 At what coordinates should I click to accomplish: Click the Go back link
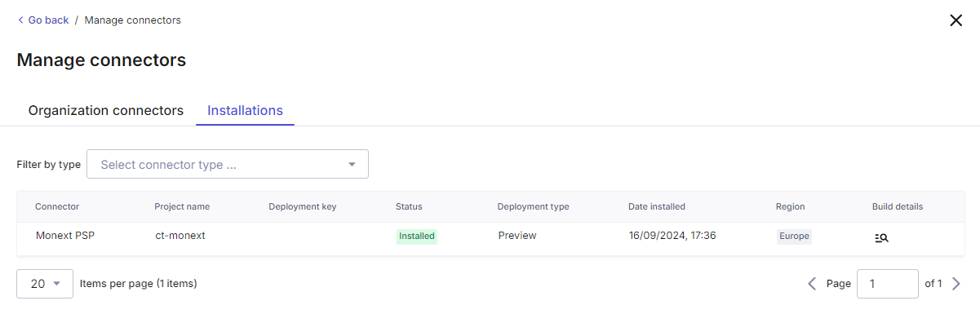tap(43, 20)
